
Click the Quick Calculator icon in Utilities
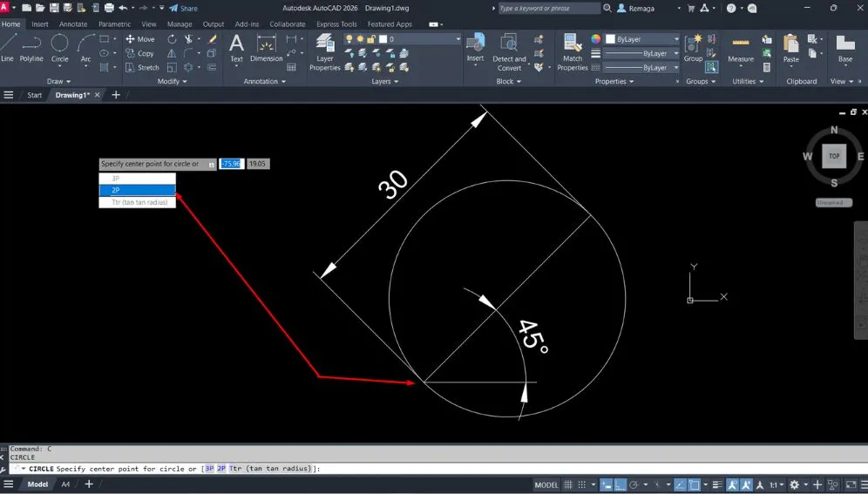[x=767, y=67]
